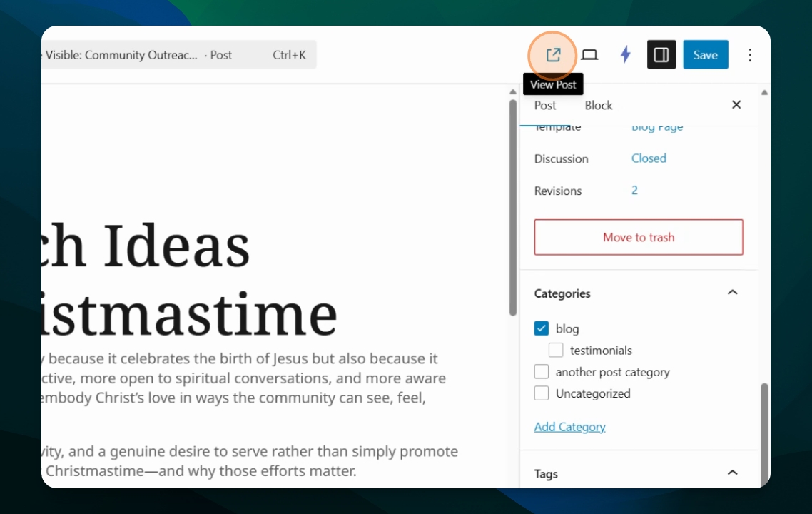
Task: Enable the another post category checkbox
Action: pos(541,371)
